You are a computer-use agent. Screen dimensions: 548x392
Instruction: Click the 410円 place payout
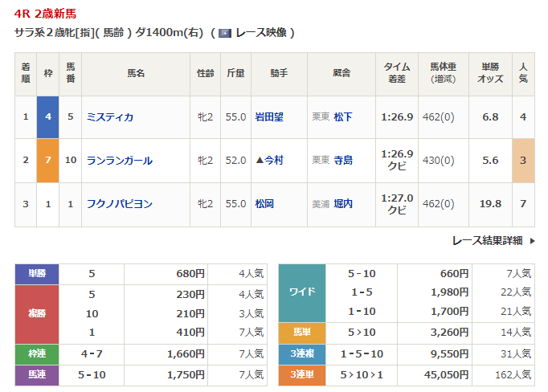(190, 333)
